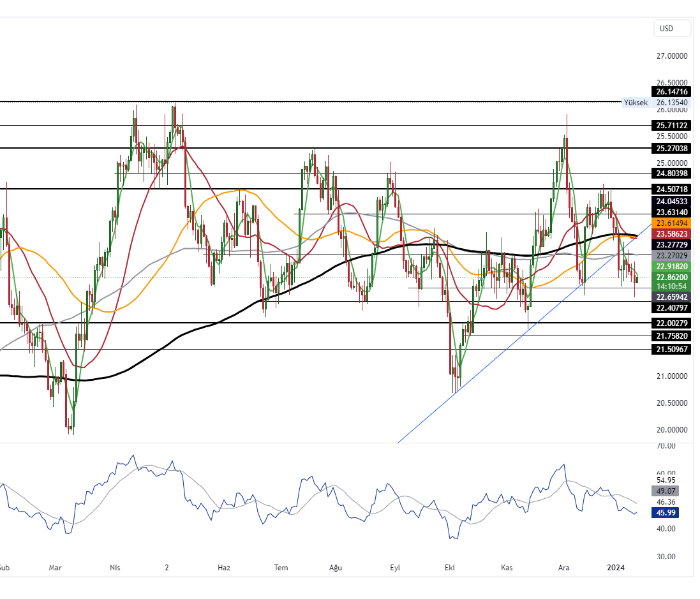Image resolution: width=700 pixels, height=599 pixels.
Task: Select the Yüksek high price label
Action: 636,103
